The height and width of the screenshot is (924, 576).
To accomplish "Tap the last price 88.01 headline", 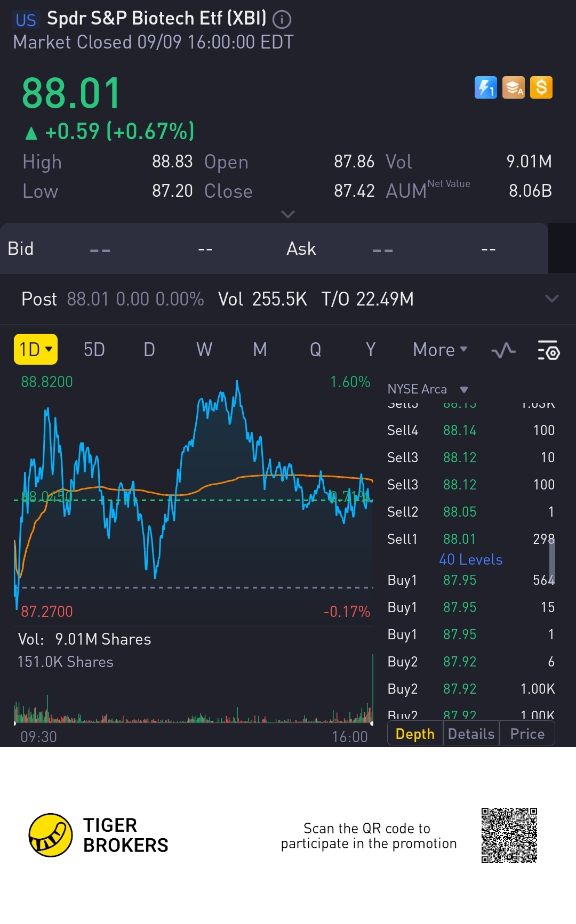I will 71,94.
